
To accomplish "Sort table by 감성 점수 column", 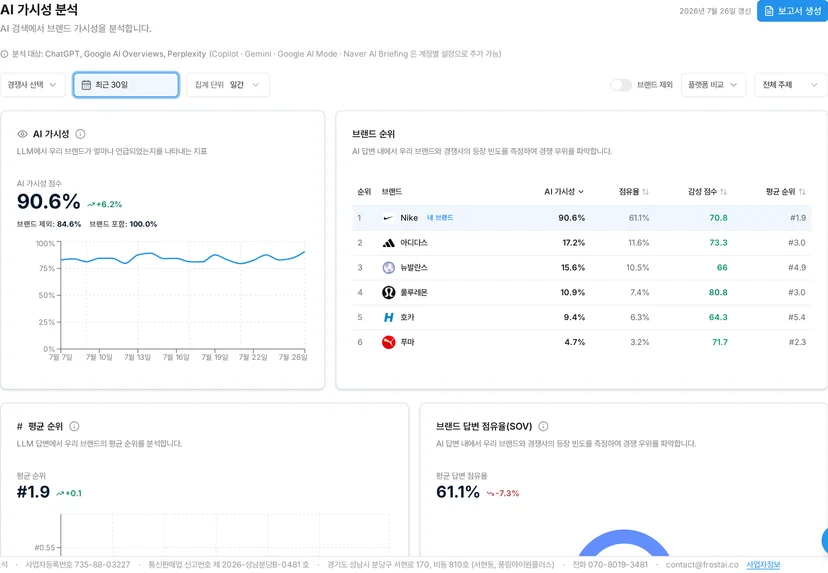I will coord(707,192).
